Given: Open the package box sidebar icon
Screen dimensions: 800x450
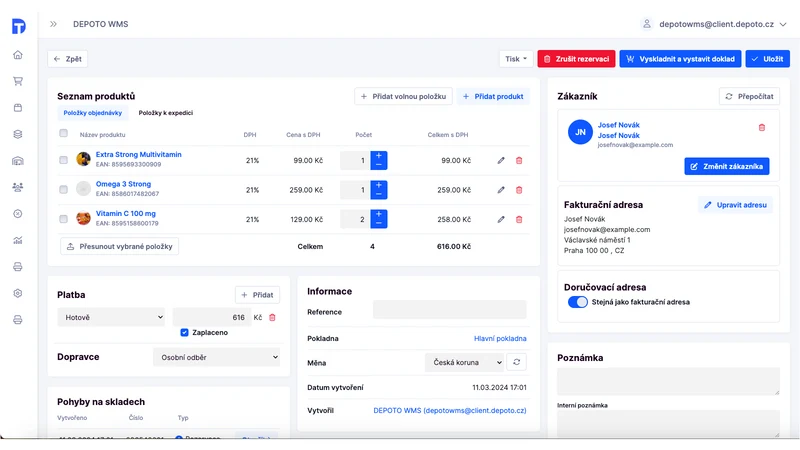Looking at the screenshot, I should click(18, 108).
